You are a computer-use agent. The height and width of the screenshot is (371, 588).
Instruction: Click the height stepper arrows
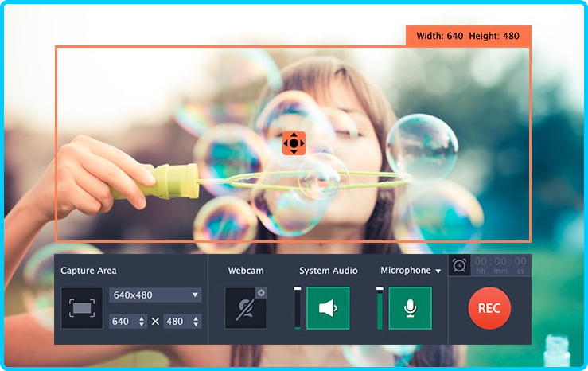pyautogui.click(x=196, y=322)
